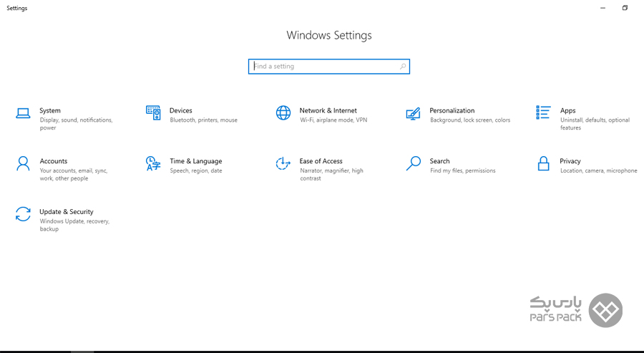644x353 pixels.
Task: Click 'Narrator, magnifier, high contrast' description
Action: click(x=331, y=174)
